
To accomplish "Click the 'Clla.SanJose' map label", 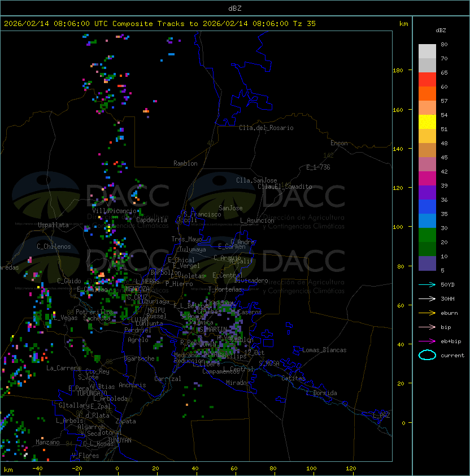I will 256,180.
